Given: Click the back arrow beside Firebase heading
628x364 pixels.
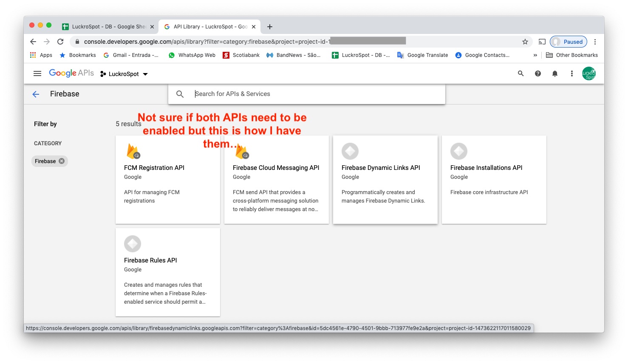Looking at the screenshot, I should pyautogui.click(x=36, y=94).
